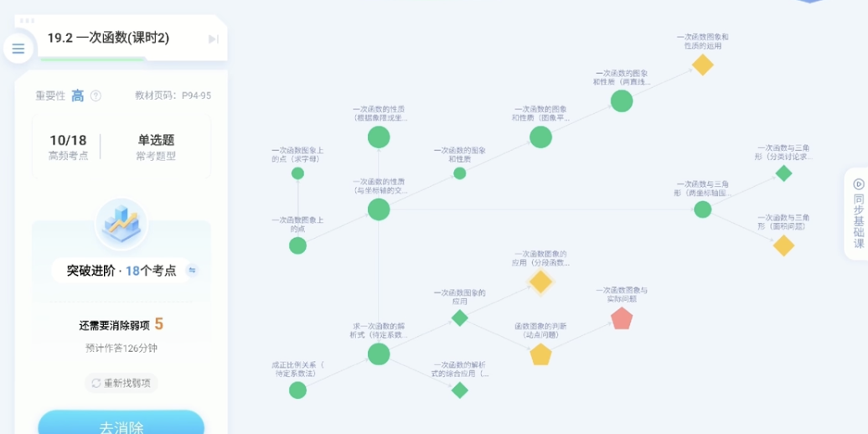Open the 19.2 一次函数(课时2) lesson title
Screen dimensions: 868x434
pyautogui.click(x=108, y=38)
